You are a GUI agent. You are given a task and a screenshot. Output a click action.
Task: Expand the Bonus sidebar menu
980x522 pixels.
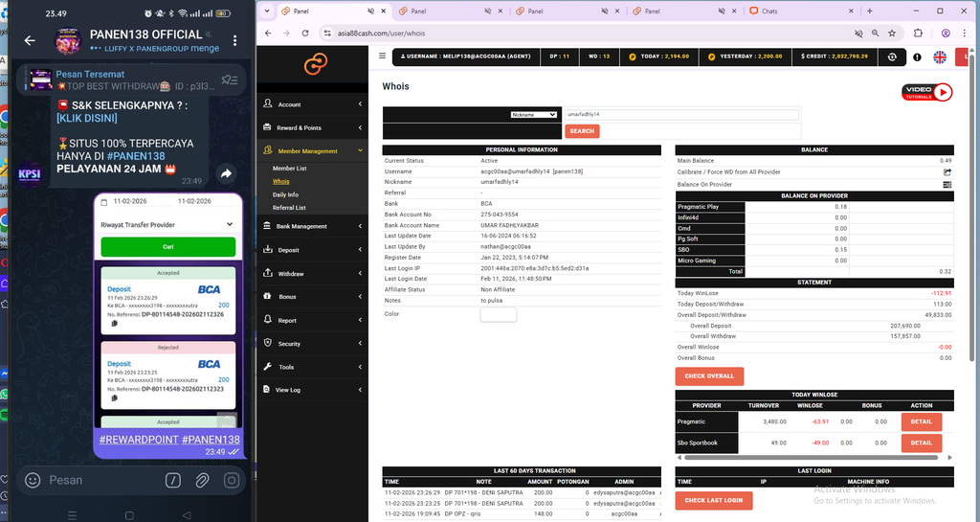tap(312, 296)
